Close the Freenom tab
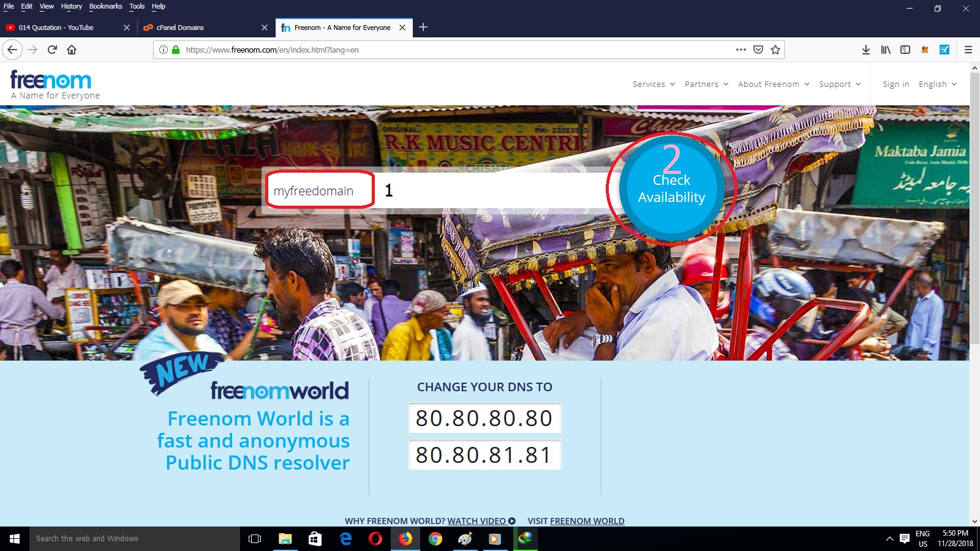The image size is (980, 551). pos(402,28)
